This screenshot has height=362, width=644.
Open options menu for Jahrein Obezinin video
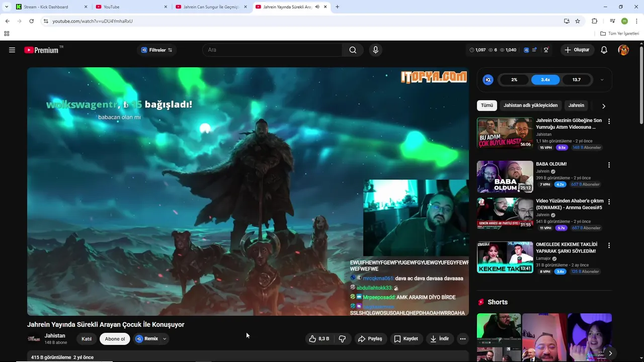click(609, 121)
